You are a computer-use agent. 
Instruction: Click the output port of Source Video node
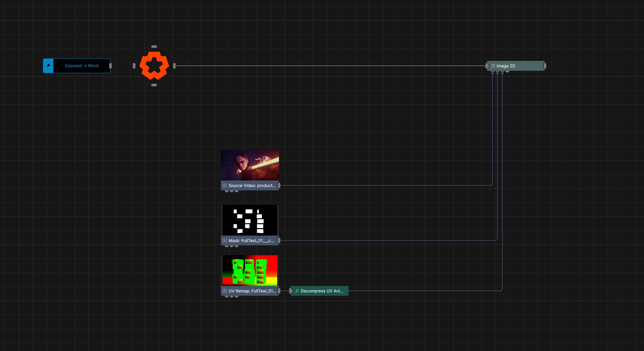point(279,185)
